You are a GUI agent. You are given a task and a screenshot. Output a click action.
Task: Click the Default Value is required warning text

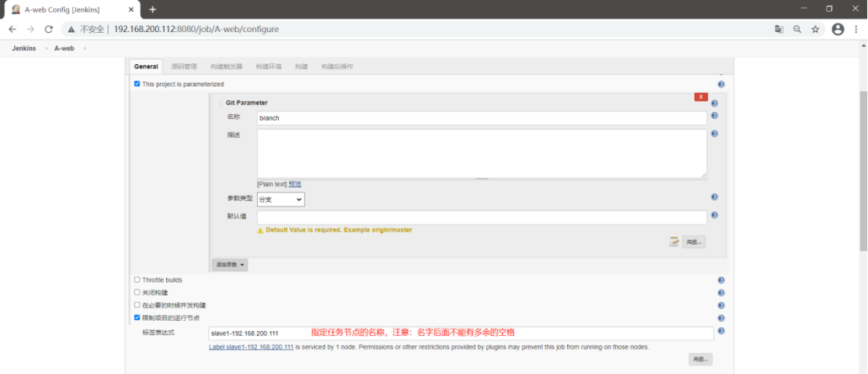(x=338, y=229)
